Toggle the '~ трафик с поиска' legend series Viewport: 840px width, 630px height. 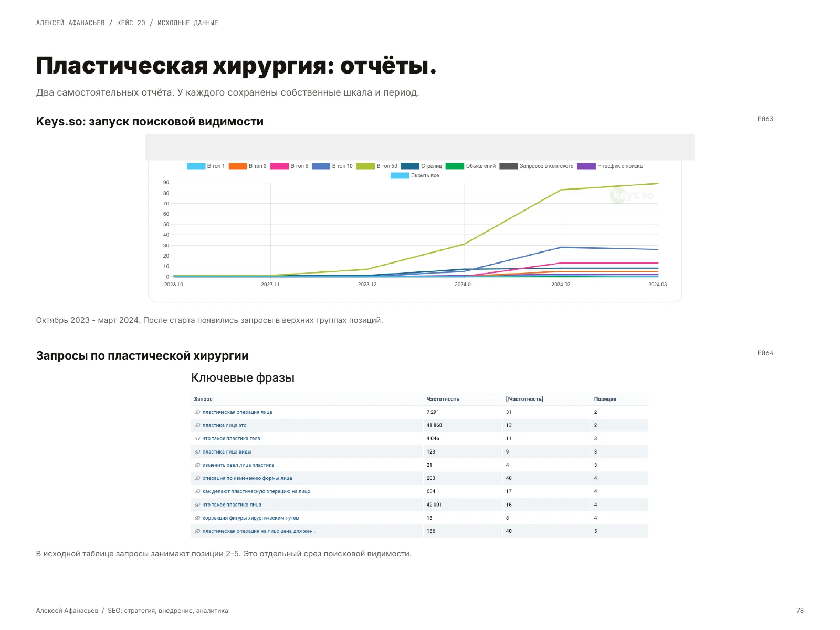coord(610,166)
